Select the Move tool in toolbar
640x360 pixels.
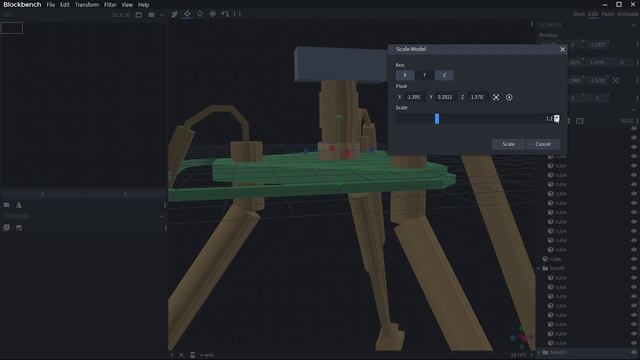pos(187,14)
